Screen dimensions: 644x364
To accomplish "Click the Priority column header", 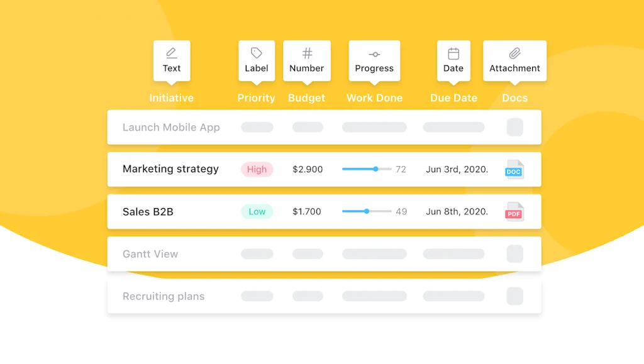I will click(x=256, y=98).
